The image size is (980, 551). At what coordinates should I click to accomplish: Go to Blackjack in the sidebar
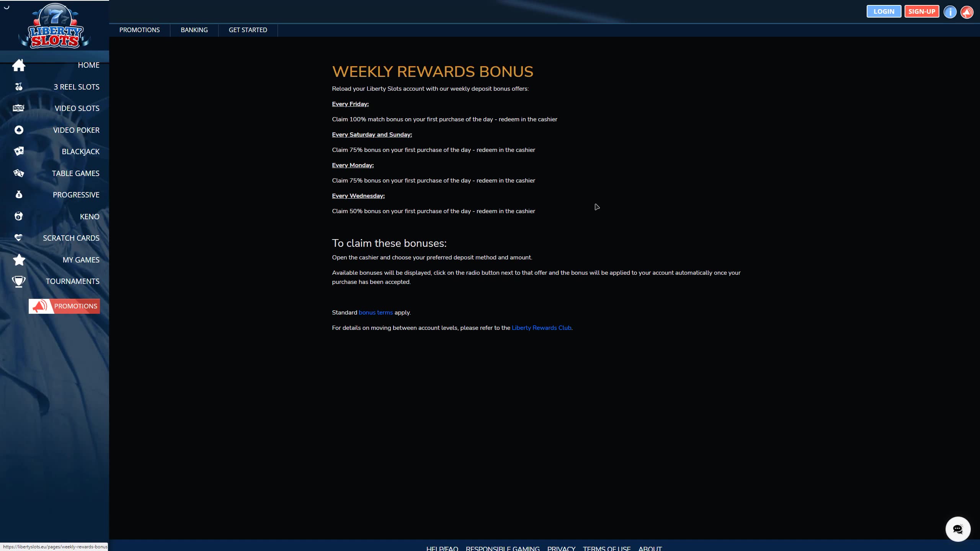tap(80, 152)
